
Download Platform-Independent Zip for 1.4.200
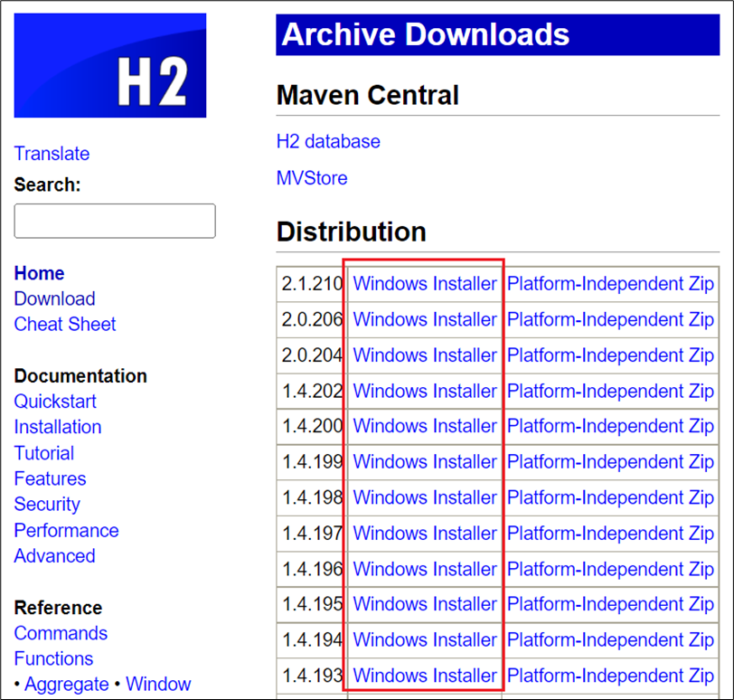pos(610,426)
